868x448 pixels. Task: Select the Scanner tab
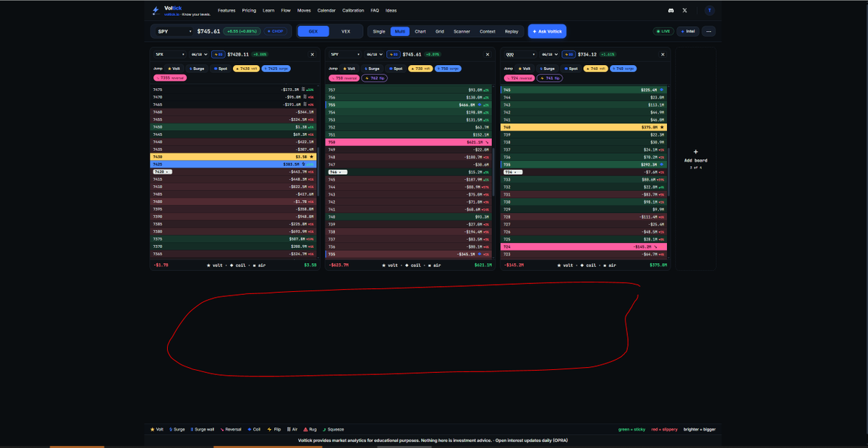(x=461, y=31)
